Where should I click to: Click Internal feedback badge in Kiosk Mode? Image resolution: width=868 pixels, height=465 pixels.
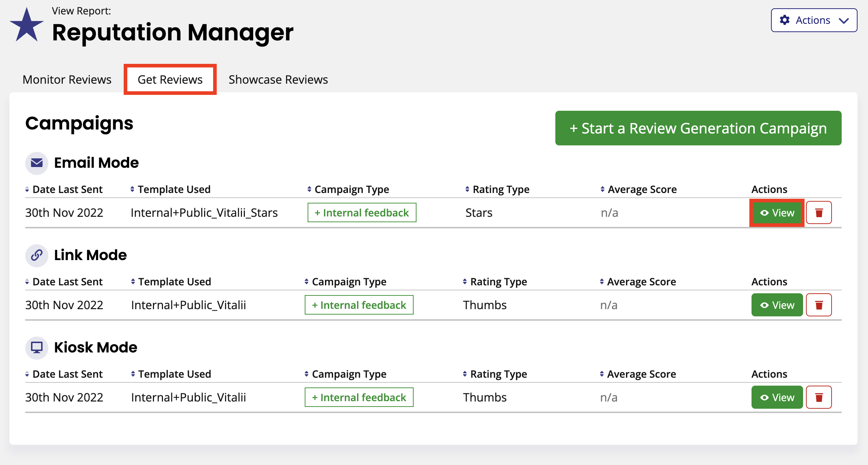click(359, 397)
